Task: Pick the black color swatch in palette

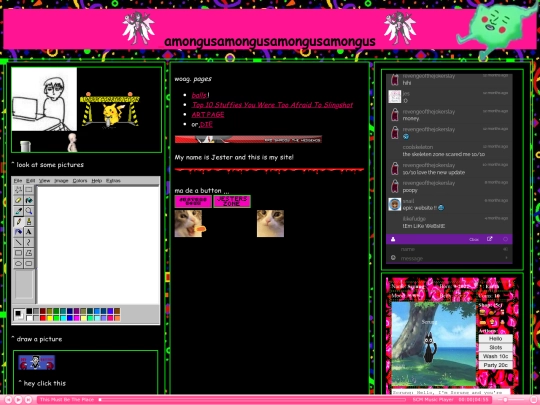Action: pyautogui.click(x=29, y=311)
